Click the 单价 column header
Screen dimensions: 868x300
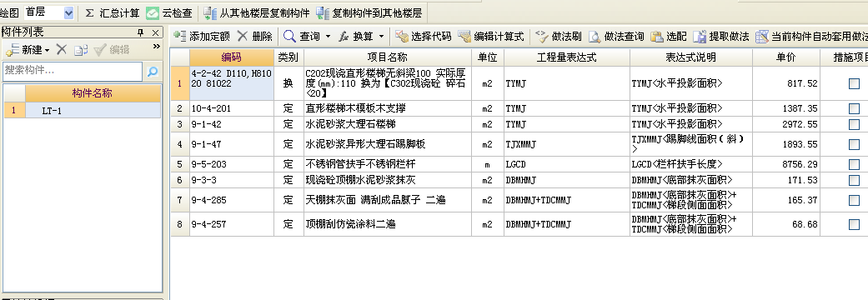786,57
